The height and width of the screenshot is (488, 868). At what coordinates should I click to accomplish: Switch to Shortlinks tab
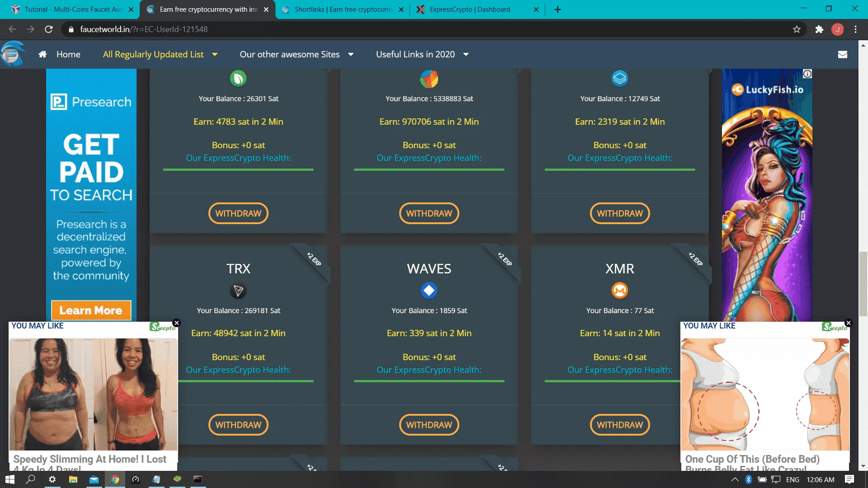point(342,9)
